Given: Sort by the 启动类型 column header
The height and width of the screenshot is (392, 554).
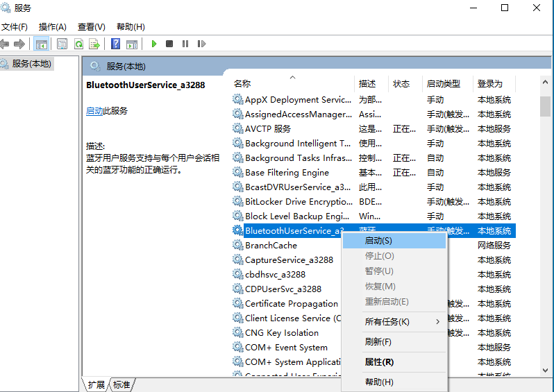Looking at the screenshot, I should click(448, 84).
